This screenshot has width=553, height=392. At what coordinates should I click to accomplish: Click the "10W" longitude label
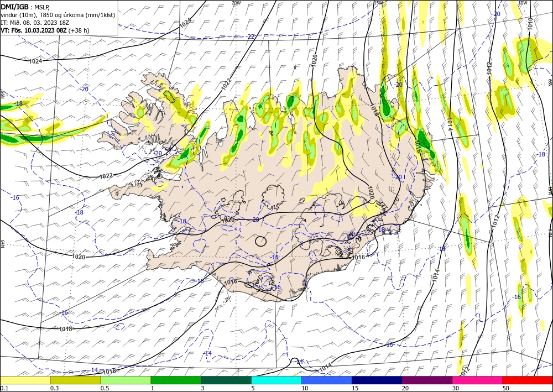pos(523,3)
